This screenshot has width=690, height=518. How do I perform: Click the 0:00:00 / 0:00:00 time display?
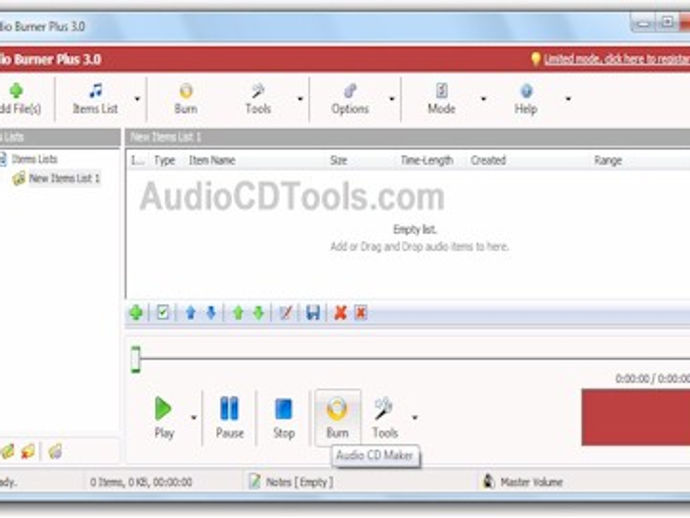tap(653, 378)
